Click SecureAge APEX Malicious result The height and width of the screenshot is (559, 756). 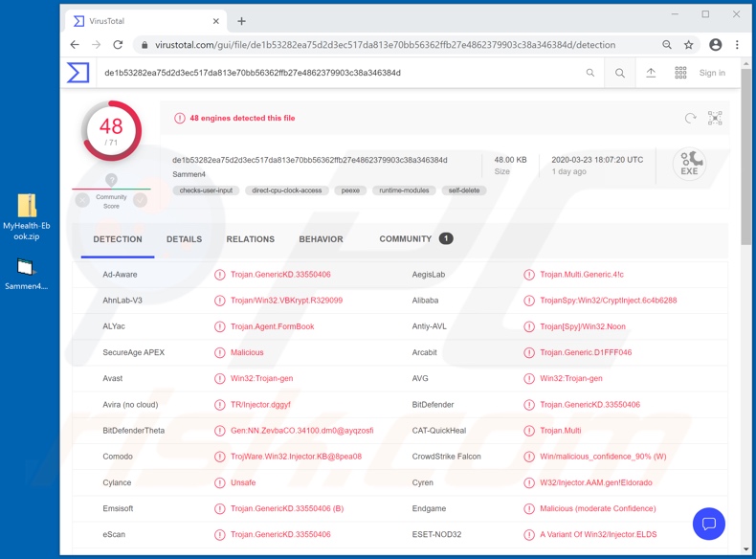point(247,352)
